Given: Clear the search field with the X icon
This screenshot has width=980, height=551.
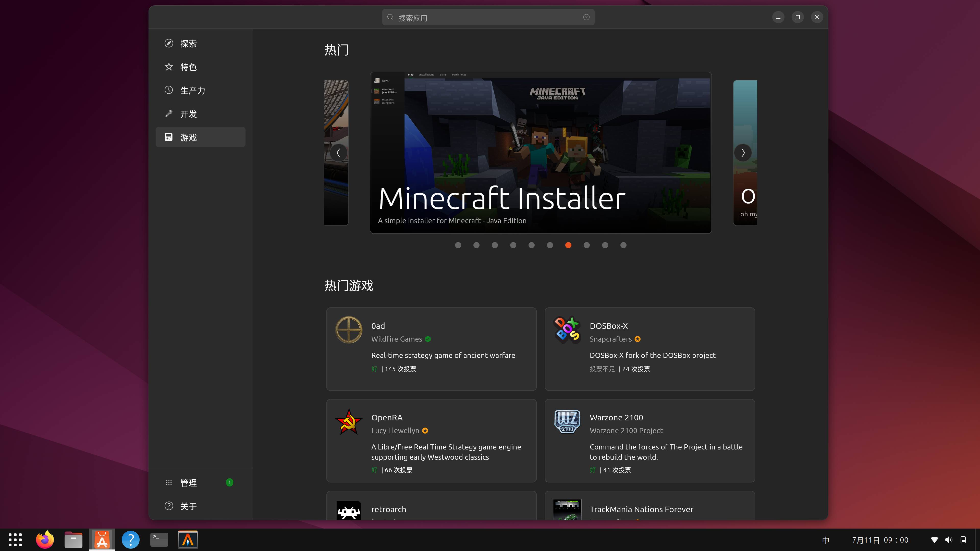Looking at the screenshot, I should 586,17.
